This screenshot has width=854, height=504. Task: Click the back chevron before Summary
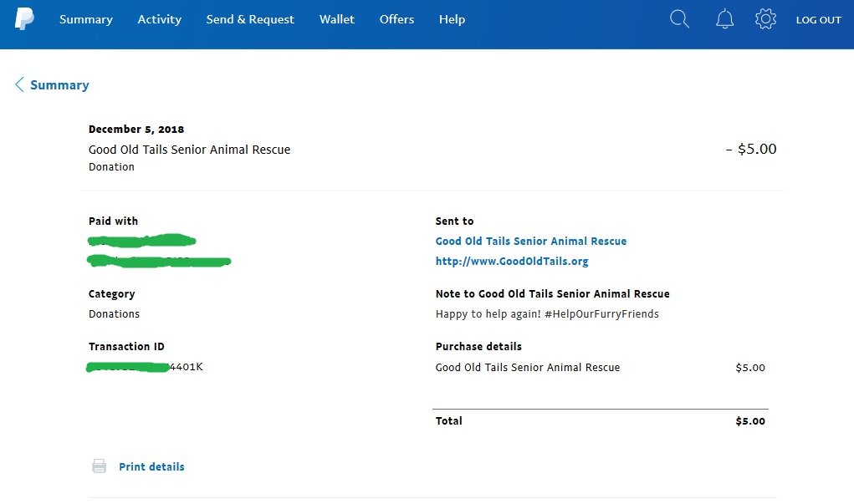pos(19,84)
